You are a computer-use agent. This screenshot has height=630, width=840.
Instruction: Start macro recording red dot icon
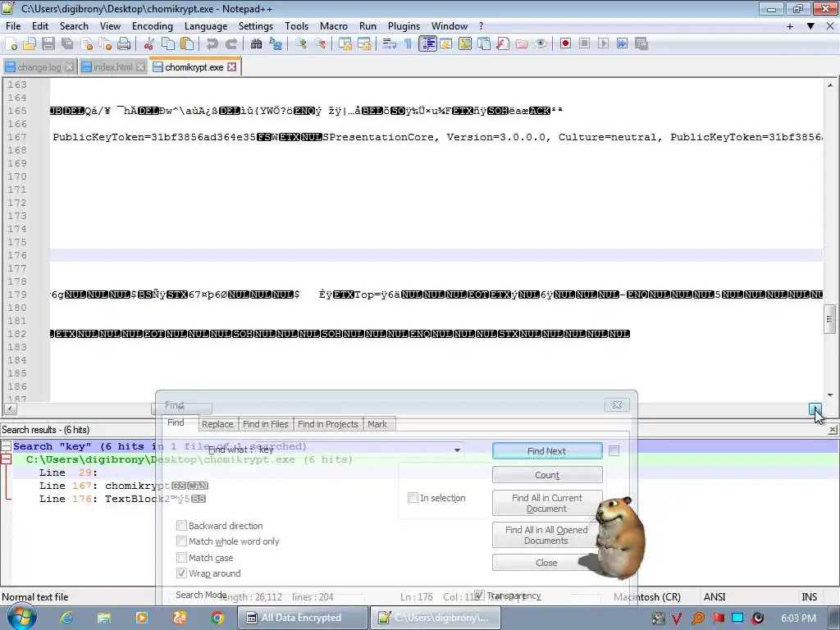pyautogui.click(x=565, y=44)
